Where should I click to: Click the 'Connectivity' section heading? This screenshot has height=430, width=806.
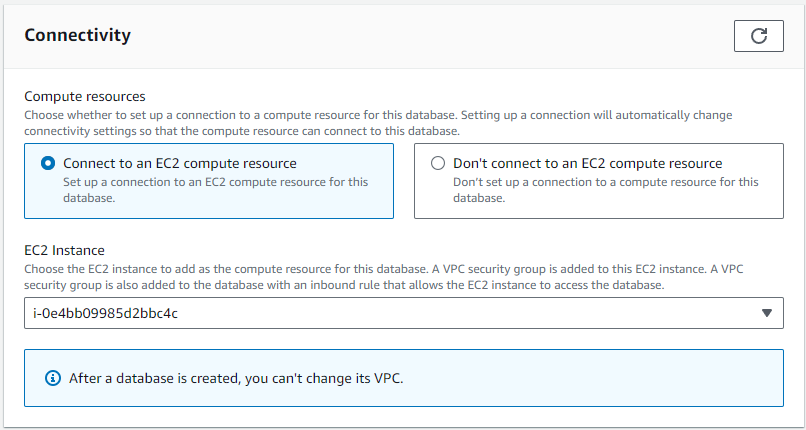77,36
